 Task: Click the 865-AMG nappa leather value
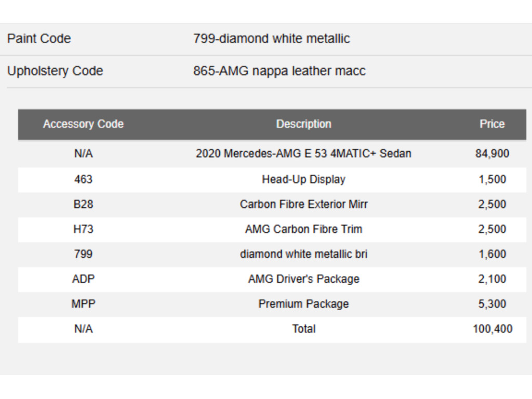(279, 71)
